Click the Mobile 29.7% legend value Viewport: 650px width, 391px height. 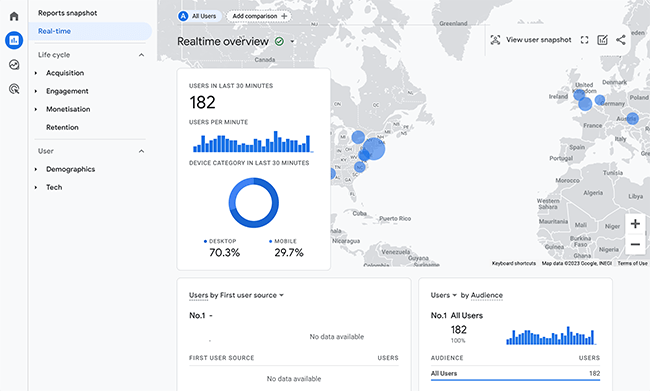pyautogui.click(x=289, y=253)
